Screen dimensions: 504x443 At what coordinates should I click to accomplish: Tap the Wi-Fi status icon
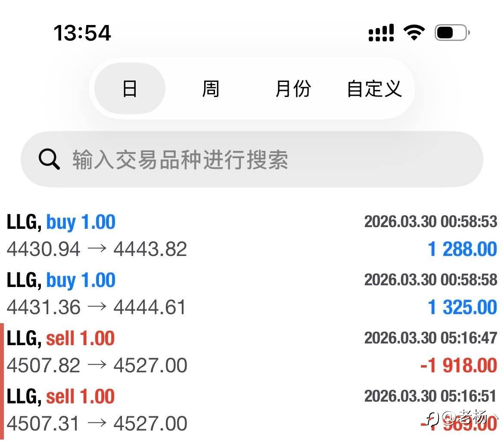pos(414,32)
